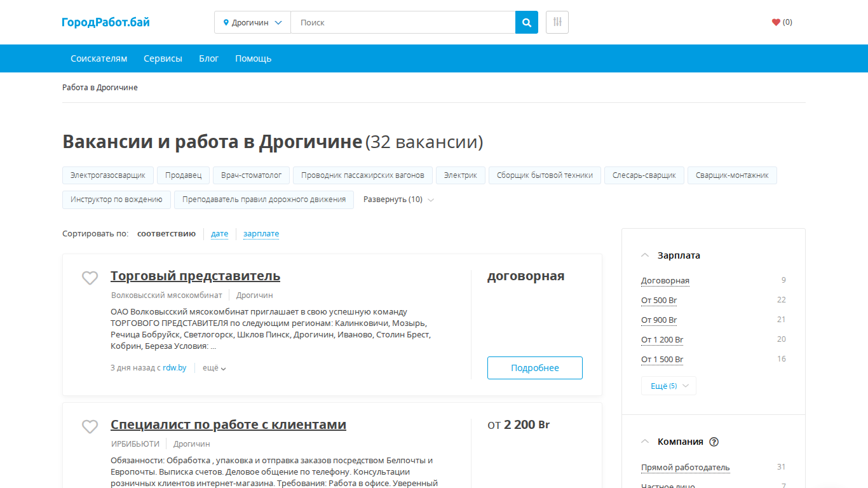
Task: Expand the ещё details on first vacancy
Action: 214,368
